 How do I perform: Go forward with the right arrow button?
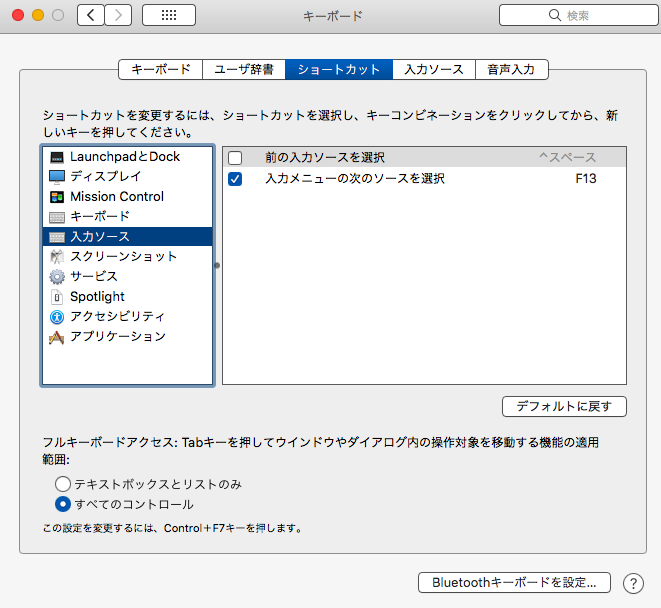pyautogui.click(x=118, y=16)
